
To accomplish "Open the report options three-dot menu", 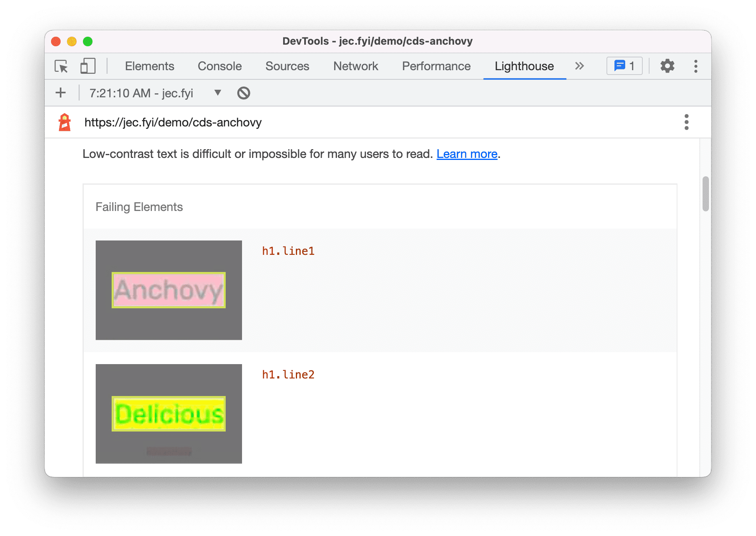I will (687, 122).
